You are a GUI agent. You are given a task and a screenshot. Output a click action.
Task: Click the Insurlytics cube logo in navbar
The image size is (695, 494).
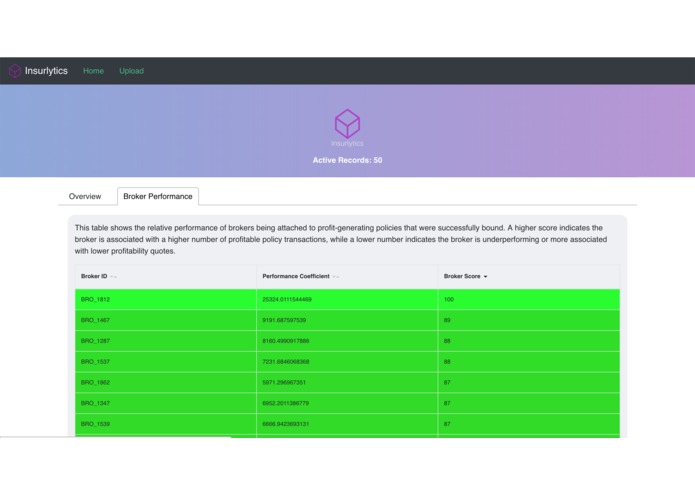(x=15, y=71)
